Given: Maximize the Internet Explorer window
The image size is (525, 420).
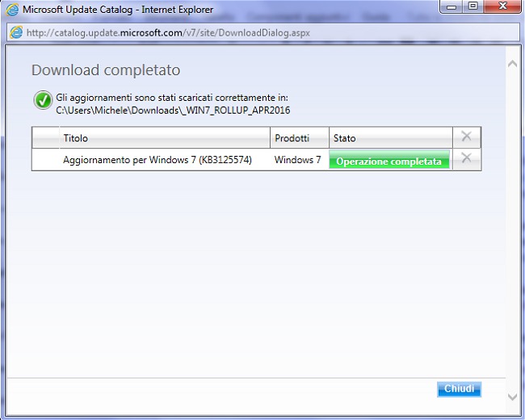Looking at the screenshot, I should pos(472,6).
